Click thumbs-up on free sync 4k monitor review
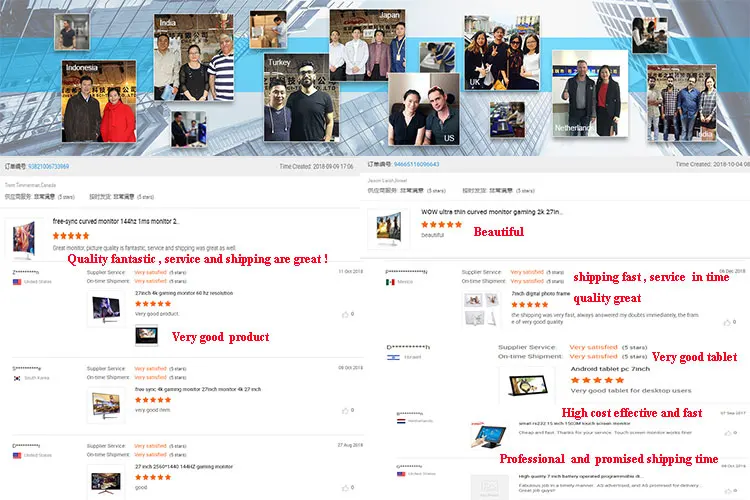Viewport: 750px width, 500px height. (x=345, y=411)
